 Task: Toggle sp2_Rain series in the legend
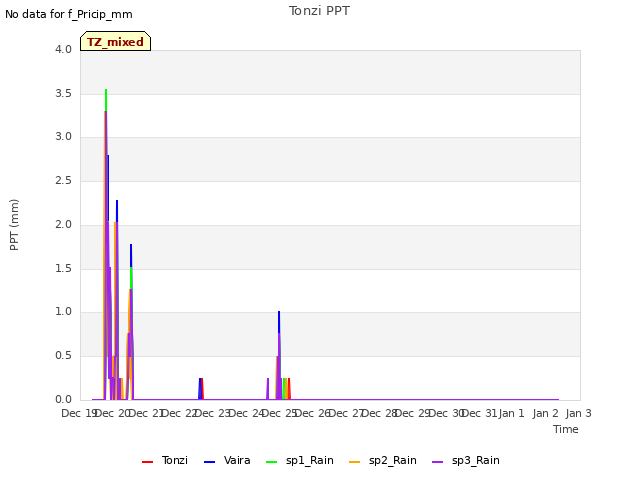point(383,461)
